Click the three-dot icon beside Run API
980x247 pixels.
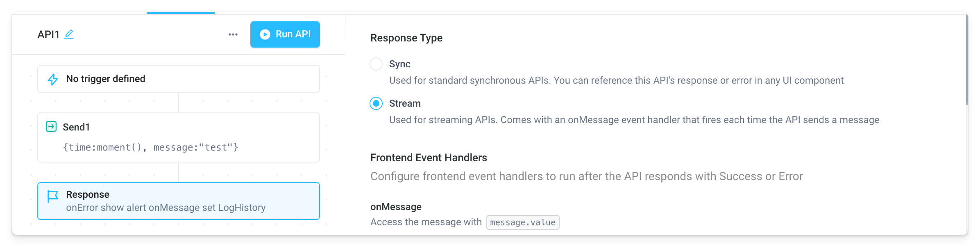tap(233, 34)
